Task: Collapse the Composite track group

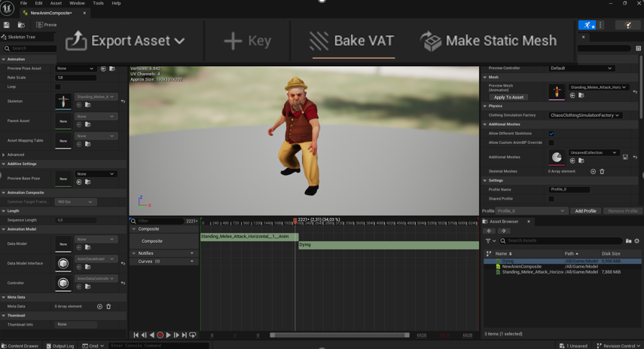Action: pyautogui.click(x=134, y=229)
